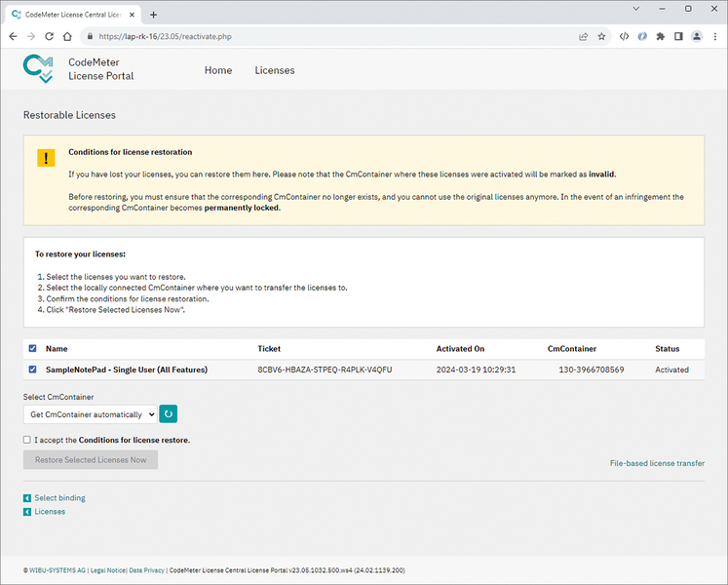Close the CodeMeter License Central tab
The image size is (728, 585).
(x=132, y=15)
